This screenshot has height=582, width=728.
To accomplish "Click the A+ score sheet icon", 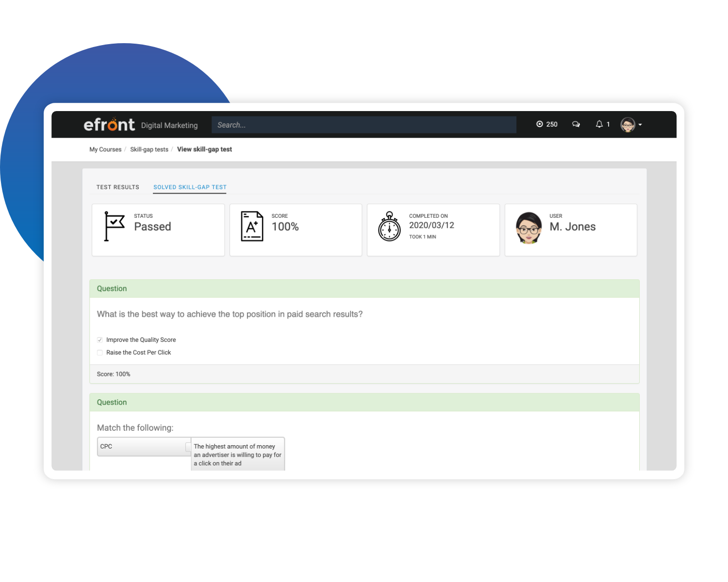I will point(252,226).
